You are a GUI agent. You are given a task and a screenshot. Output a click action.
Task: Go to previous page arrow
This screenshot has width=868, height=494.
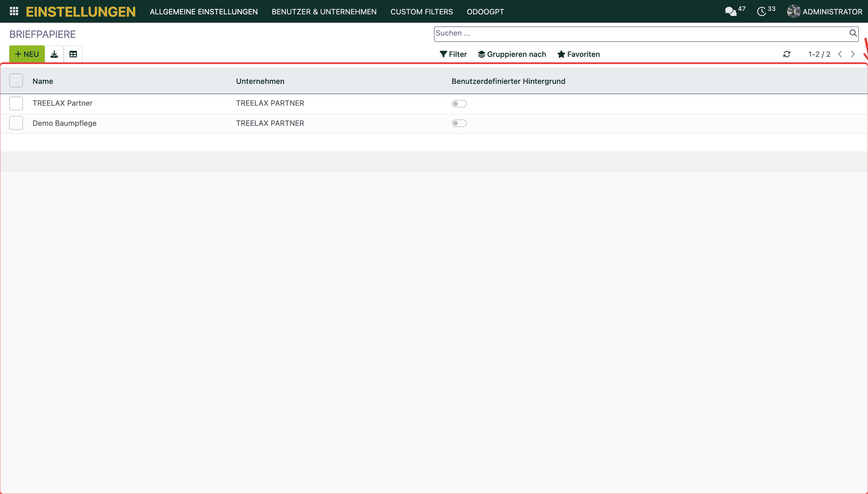(x=840, y=54)
